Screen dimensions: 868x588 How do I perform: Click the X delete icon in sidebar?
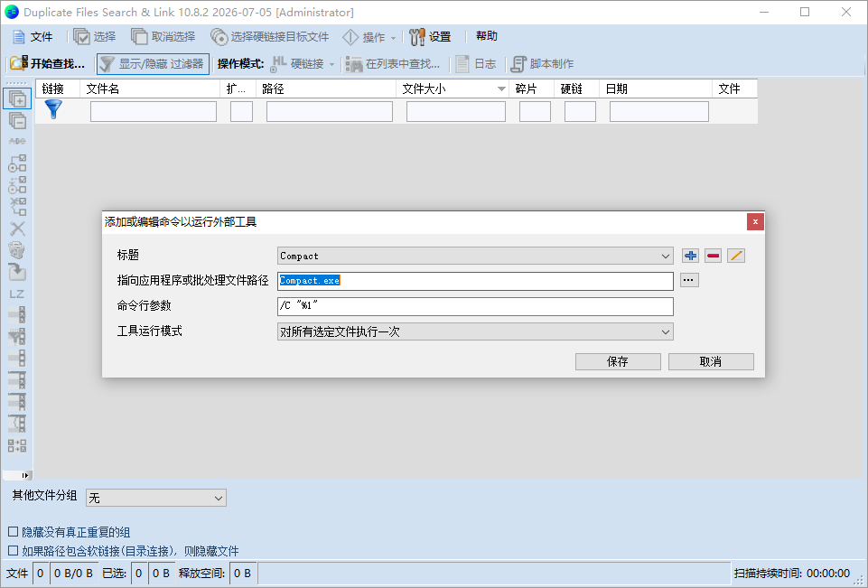(x=17, y=229)
